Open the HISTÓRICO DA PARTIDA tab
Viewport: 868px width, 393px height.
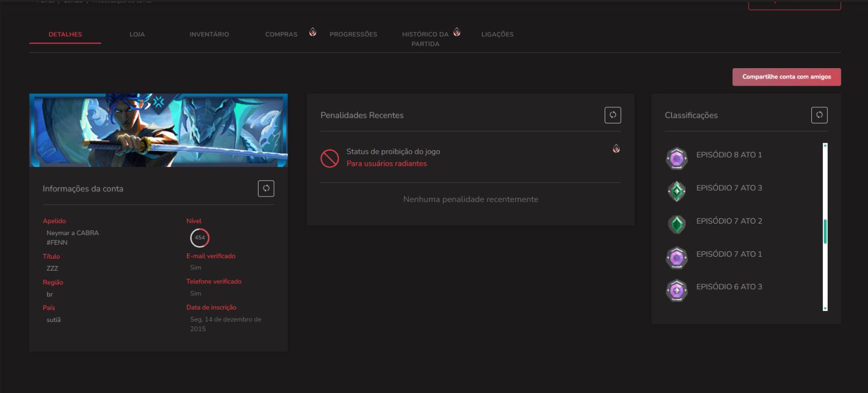click(426, 39)
